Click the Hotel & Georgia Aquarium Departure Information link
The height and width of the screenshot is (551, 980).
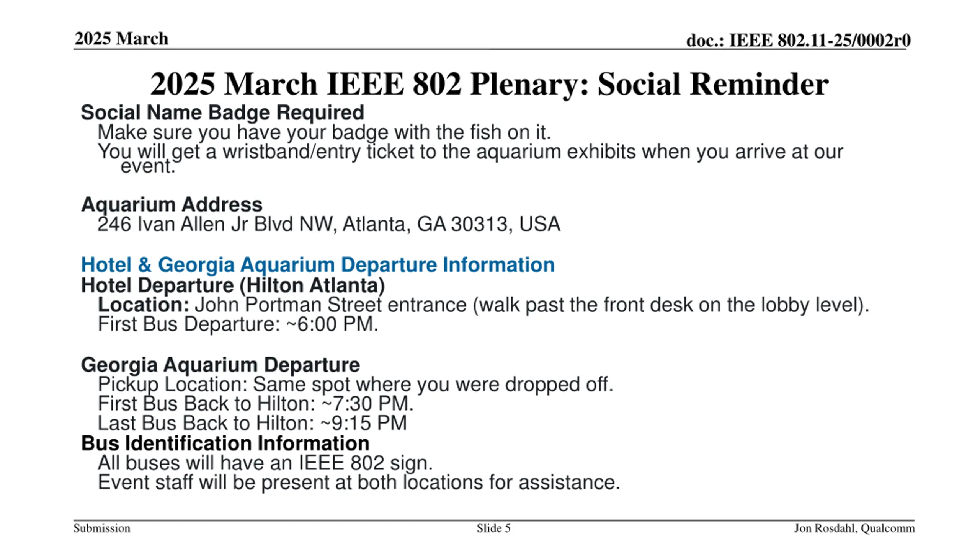coord(318,265)
